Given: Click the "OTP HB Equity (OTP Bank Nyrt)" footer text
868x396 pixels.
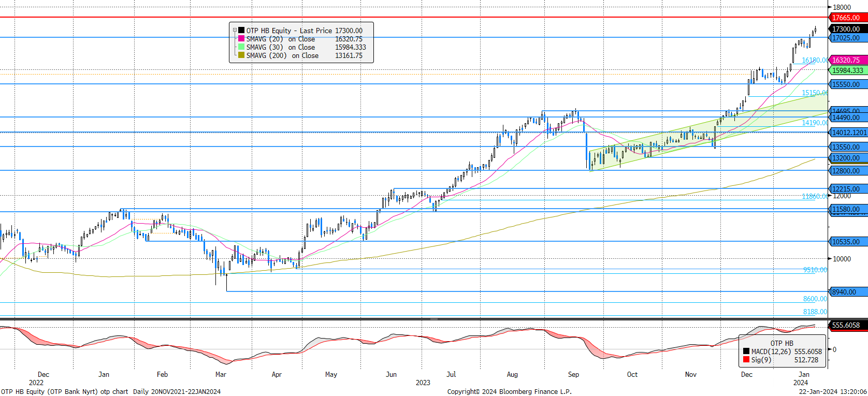Looking at the screenshot, I should 49,391.
